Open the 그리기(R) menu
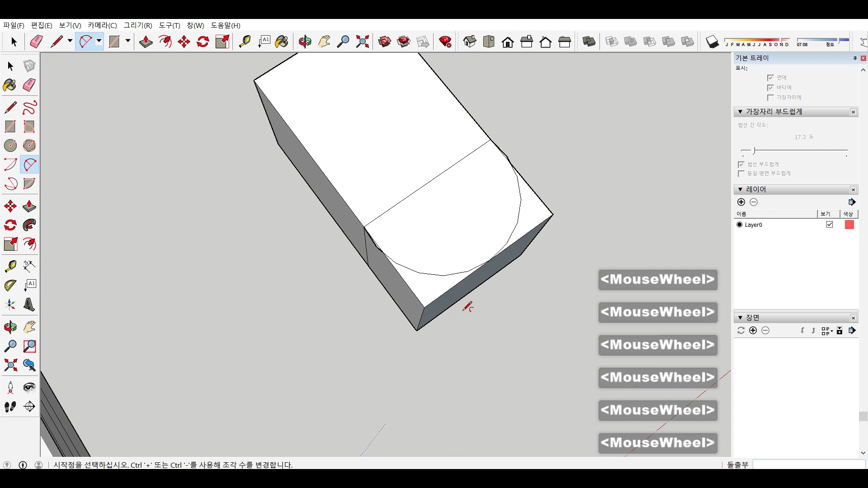This screenshot has height=488, width=868. [x=138, y=25]
